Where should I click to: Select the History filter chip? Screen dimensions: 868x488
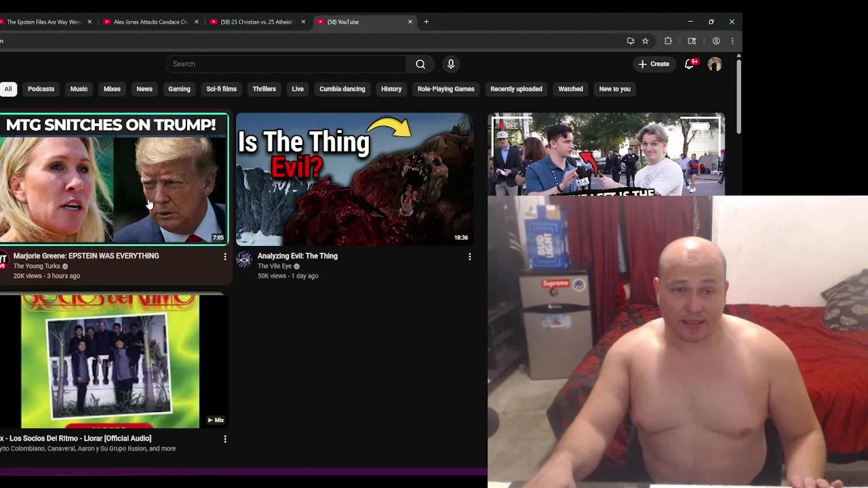391,89
